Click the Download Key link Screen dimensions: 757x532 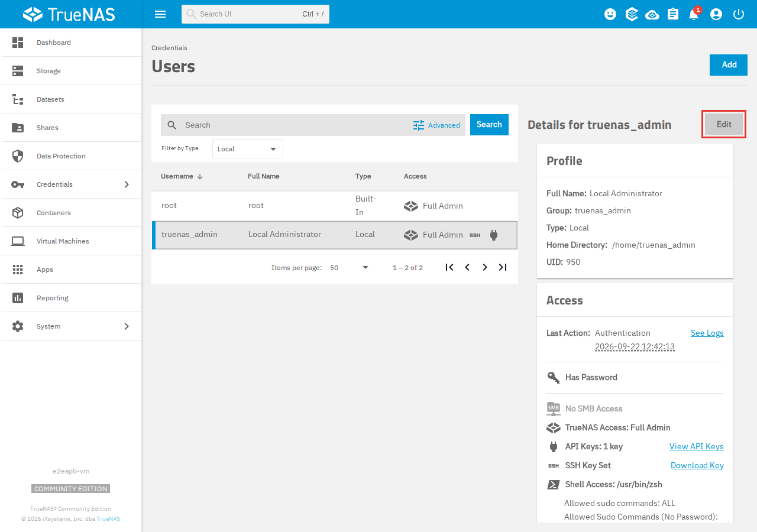pos(697,466)
